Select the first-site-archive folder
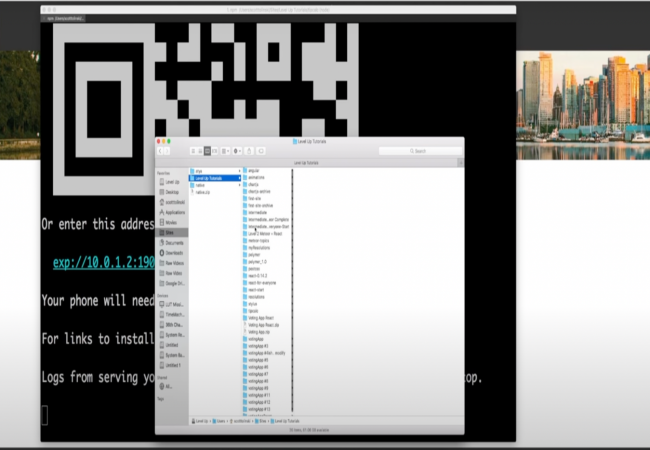Image resolution: width=650 pixels, height=450 pixels. click(x=258, y=206)
